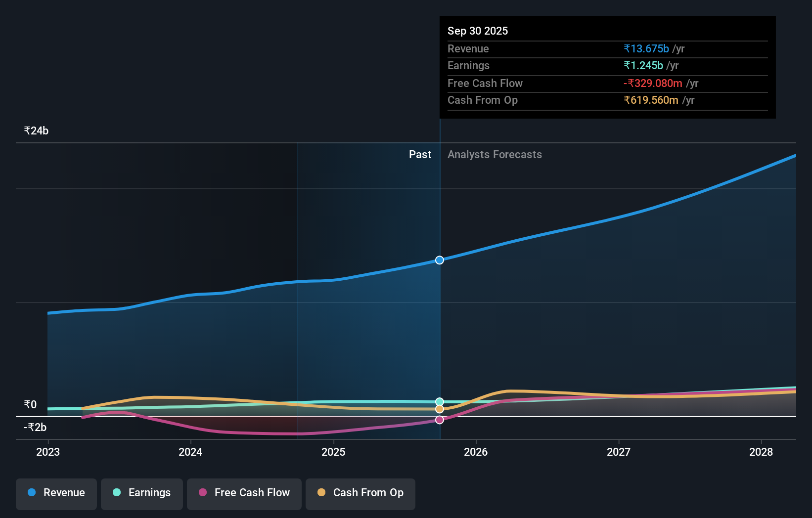Toggle the Free Cash Flow legend icon
812x518 pixels.
(202, 492)
